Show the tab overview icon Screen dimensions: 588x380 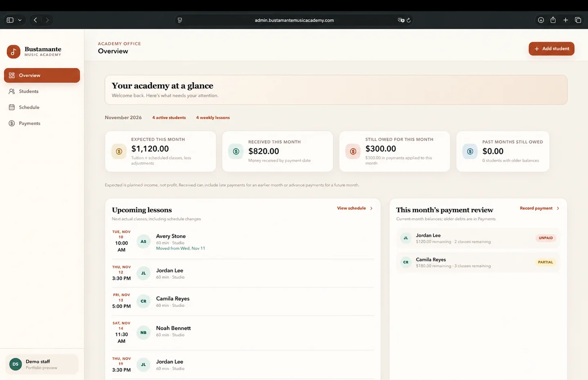coord(578,20)
